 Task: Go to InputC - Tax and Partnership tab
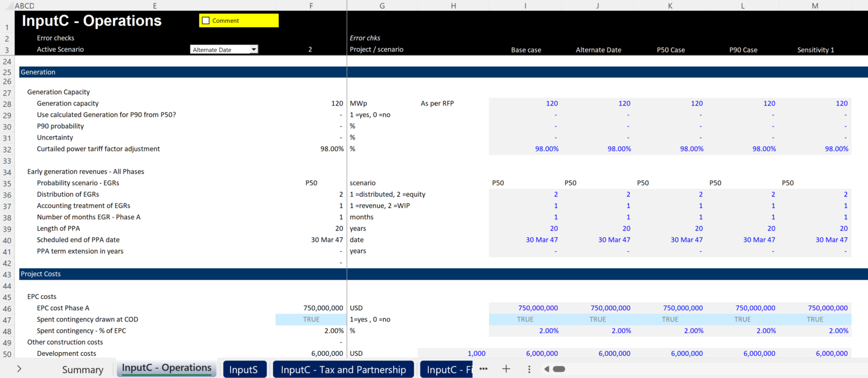tap(343, 370)
